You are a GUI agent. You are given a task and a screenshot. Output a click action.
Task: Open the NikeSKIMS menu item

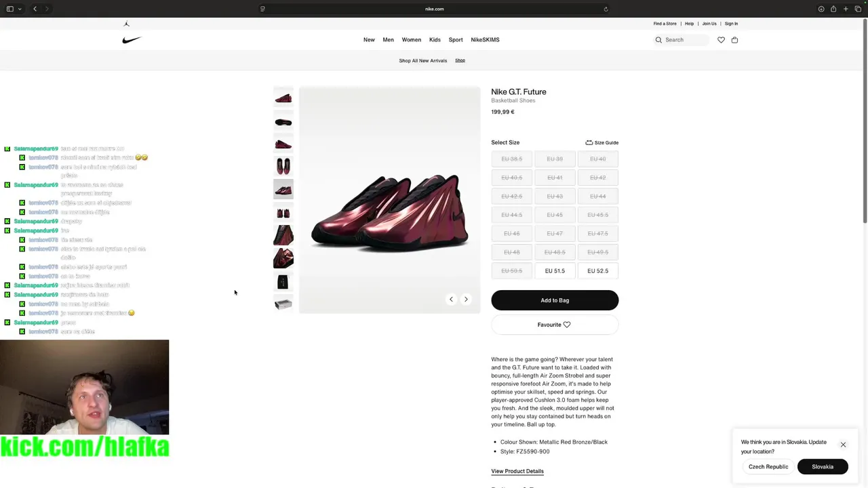point(485,40)
